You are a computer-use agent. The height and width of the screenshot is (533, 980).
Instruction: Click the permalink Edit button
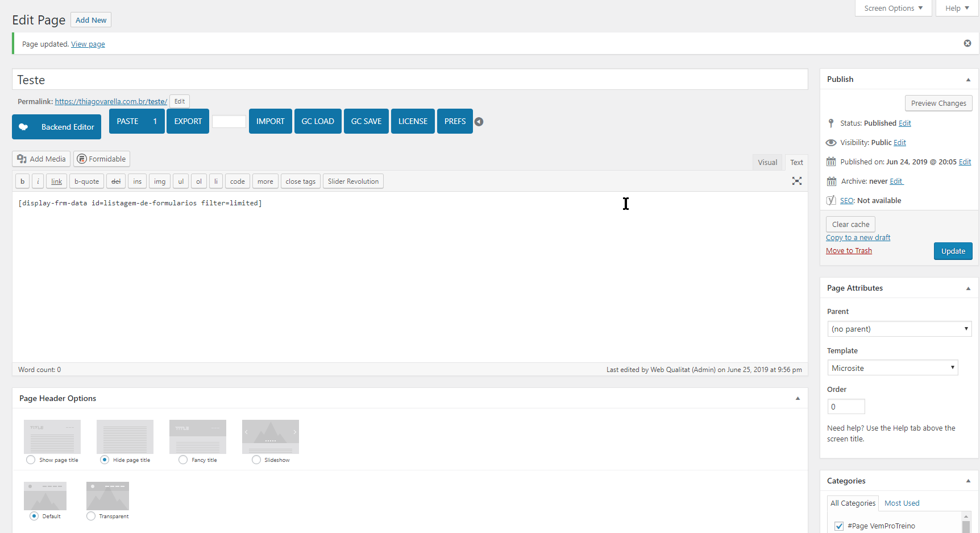180,101
